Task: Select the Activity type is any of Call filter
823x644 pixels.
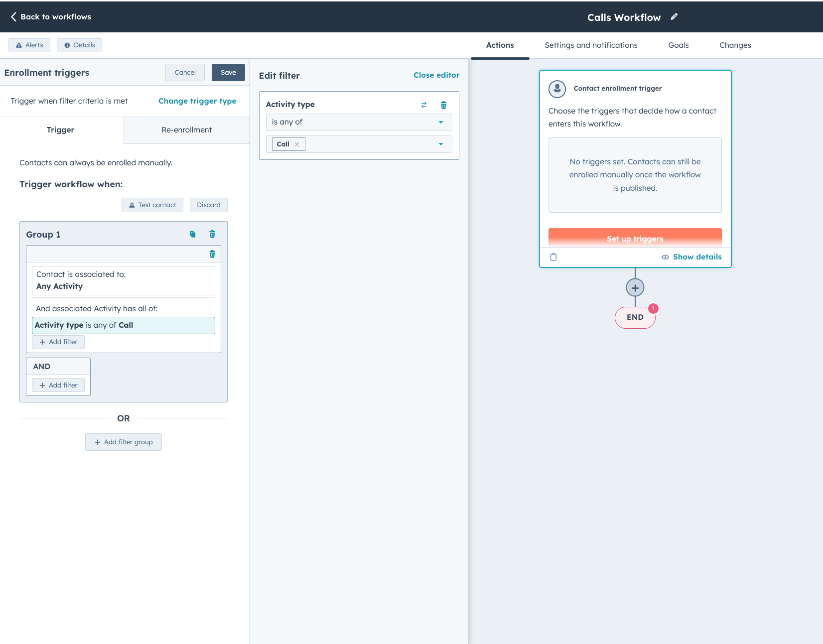Action: tap(124, 325)
